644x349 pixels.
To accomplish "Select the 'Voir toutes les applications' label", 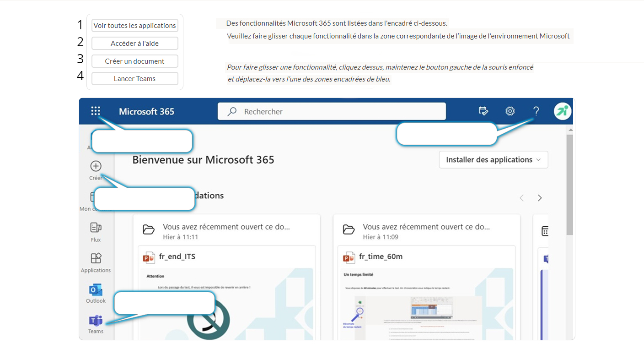I will (x=135, y=26).
